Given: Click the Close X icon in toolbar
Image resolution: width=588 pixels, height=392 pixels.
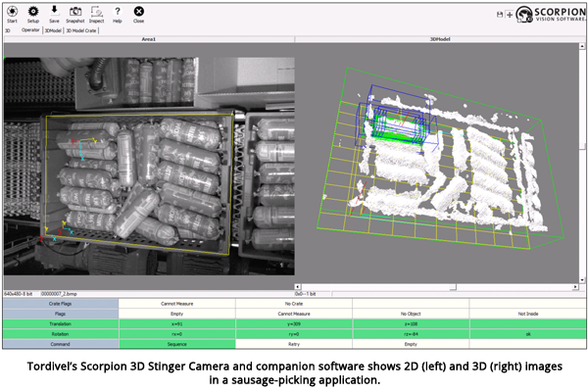Looking at the screenshot, I should [138, 12].
